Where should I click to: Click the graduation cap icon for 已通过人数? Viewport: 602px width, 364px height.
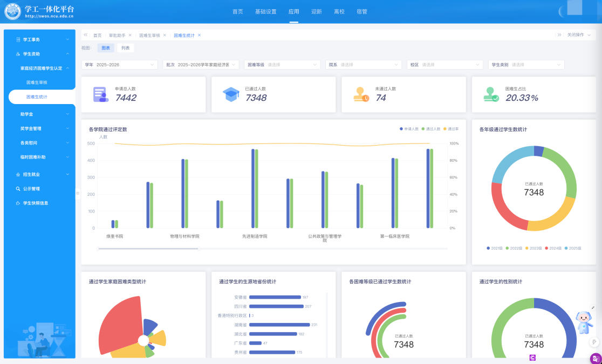click(231, 94)
